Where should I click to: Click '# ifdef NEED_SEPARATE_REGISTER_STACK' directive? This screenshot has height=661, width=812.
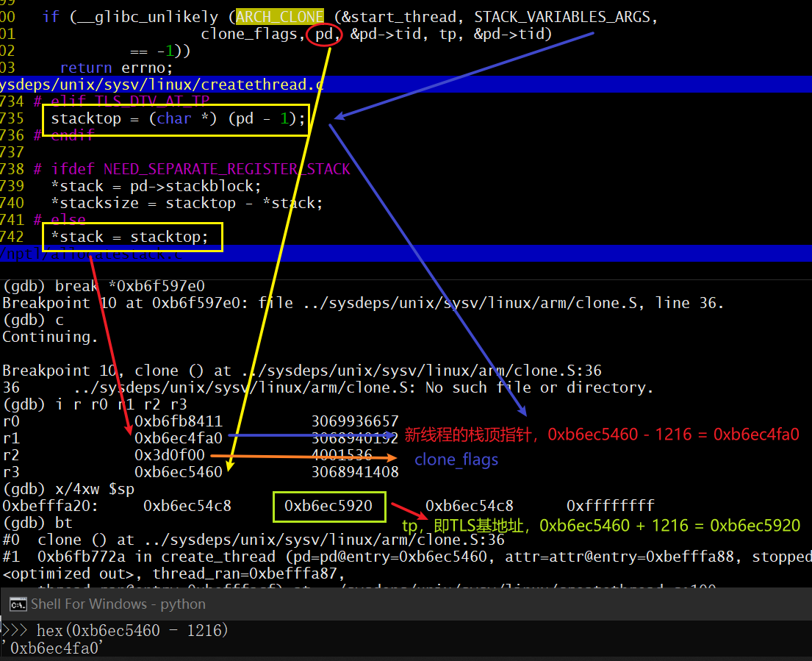pyautogui.click(x=192, y=169)
